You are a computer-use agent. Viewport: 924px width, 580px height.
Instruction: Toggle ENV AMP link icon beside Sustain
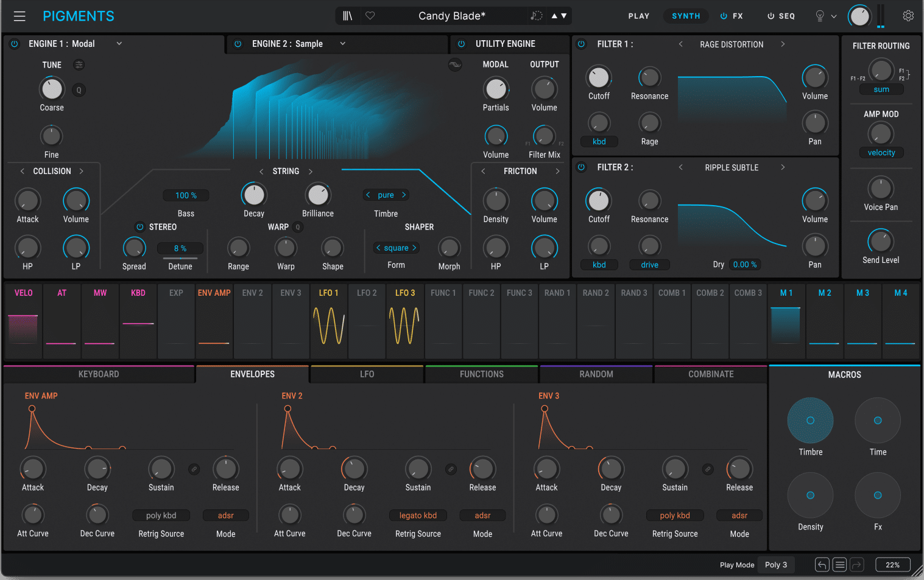[x=194, y=469]
